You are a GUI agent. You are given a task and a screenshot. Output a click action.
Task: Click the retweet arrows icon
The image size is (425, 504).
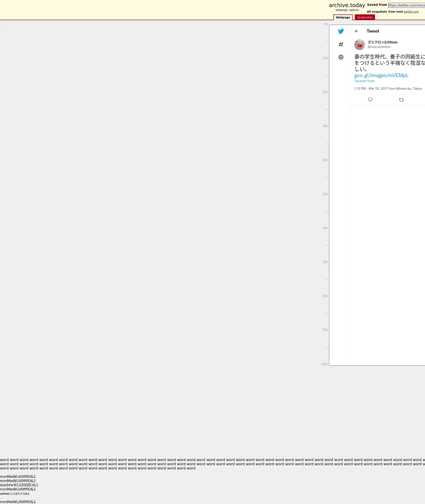point(401,100)
